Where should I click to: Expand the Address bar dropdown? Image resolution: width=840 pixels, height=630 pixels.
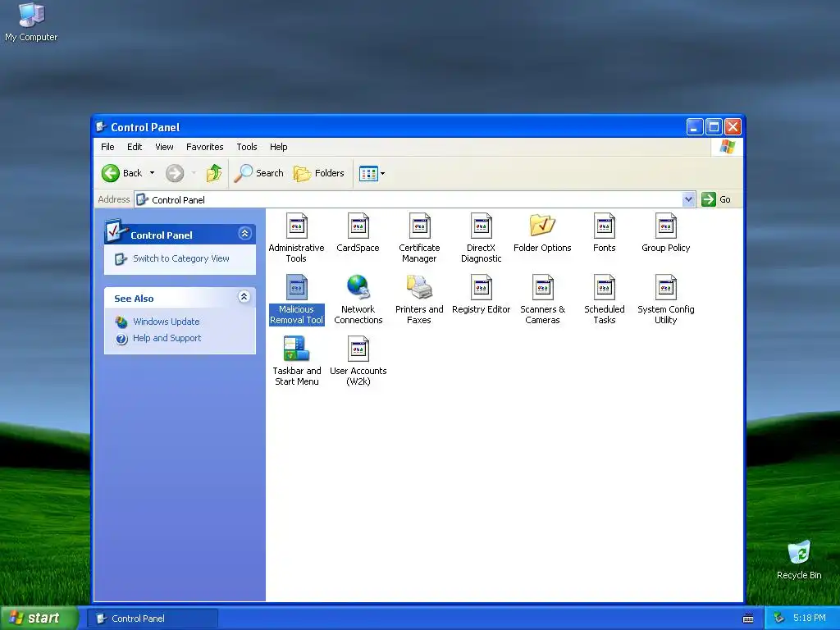(x=688, y=199)
